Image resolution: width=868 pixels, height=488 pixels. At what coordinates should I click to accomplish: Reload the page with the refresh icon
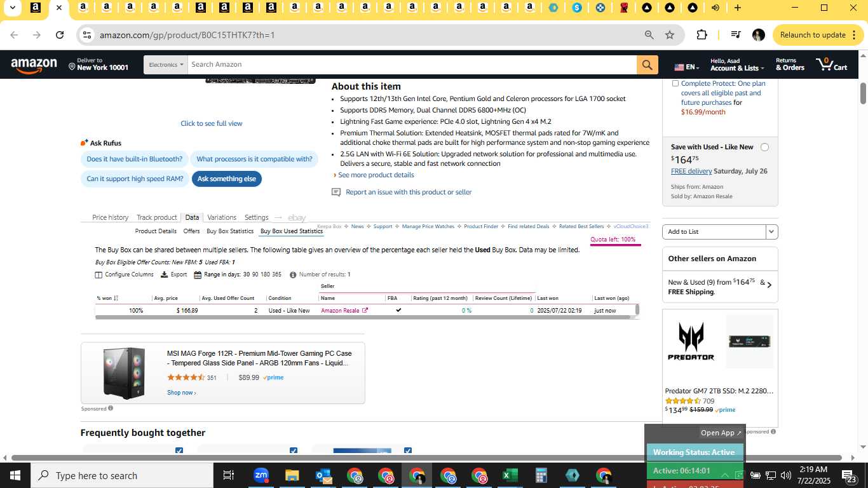(x=60, y=35)
